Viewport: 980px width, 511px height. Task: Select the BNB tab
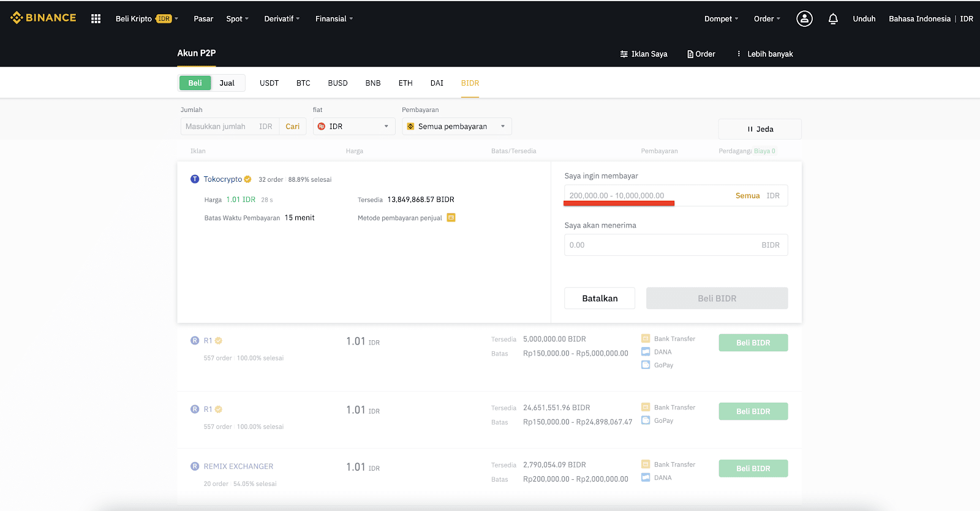373,83
